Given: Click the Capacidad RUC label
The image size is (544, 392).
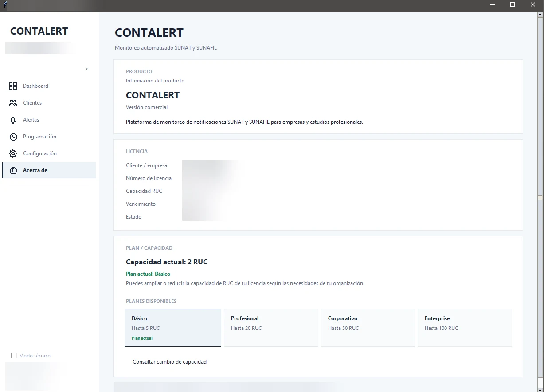Looking at the screenshot, I should [144, 191].
